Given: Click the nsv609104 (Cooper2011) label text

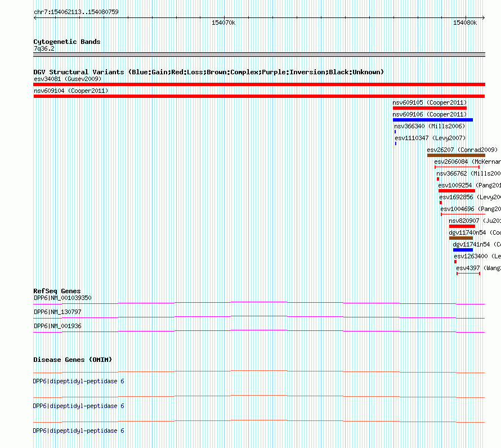Looking at the screenshot, I should click(x=71, y=91).
